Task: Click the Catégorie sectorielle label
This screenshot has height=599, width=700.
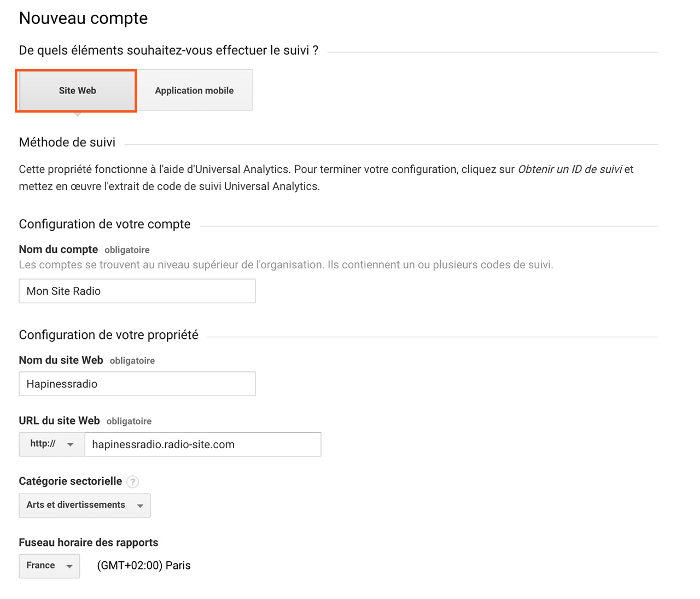Action: pos(70,481)
